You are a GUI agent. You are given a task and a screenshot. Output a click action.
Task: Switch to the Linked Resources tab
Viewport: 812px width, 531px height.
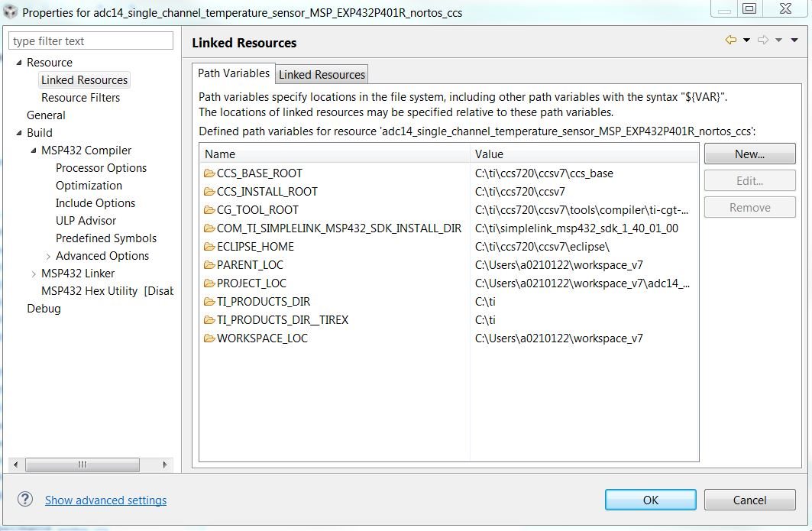coord(322,74)
